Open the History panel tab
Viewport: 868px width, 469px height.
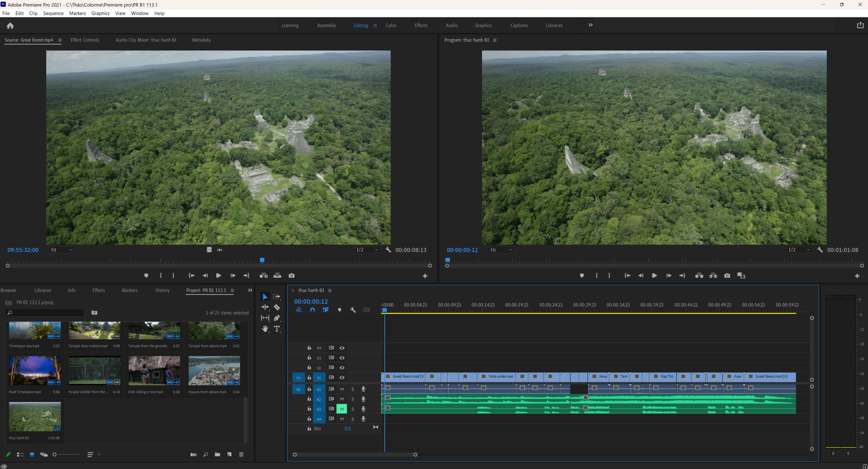point(162,290)
